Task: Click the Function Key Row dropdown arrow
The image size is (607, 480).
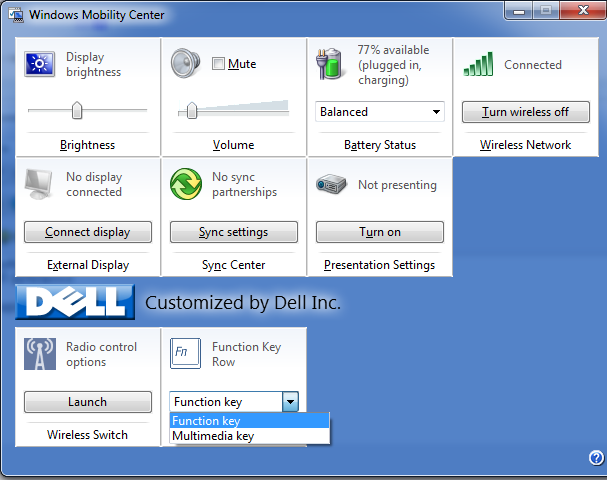Action: (x=290, y=402)
